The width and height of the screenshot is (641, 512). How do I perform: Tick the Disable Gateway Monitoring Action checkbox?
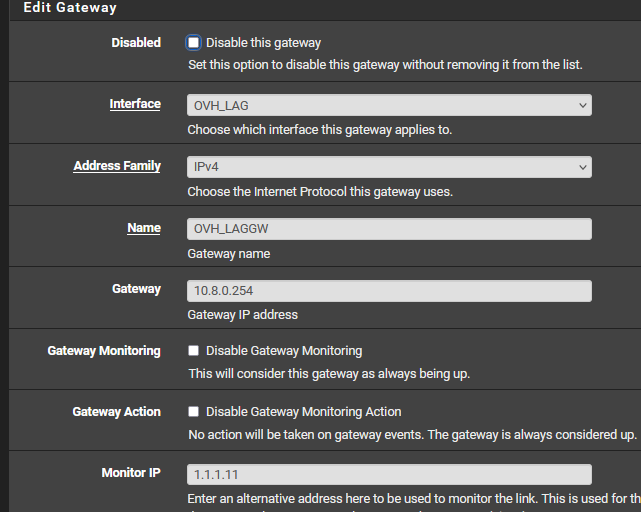click(x=194, y=412)
